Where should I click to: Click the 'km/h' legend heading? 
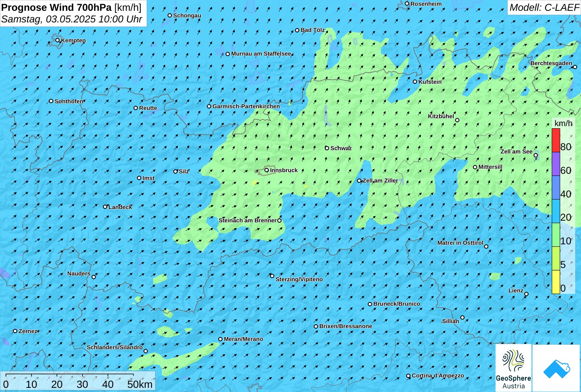click(x=563, y=123)
